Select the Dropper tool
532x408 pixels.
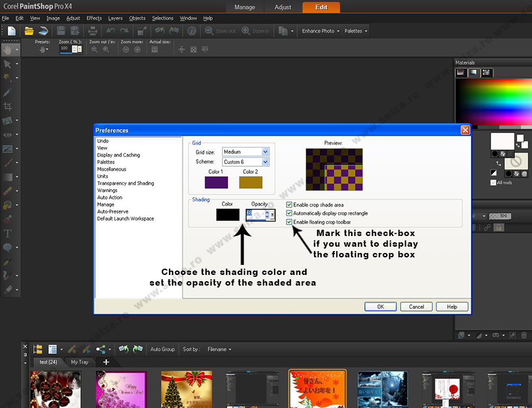pyautogui.click(x=8, y=92)
